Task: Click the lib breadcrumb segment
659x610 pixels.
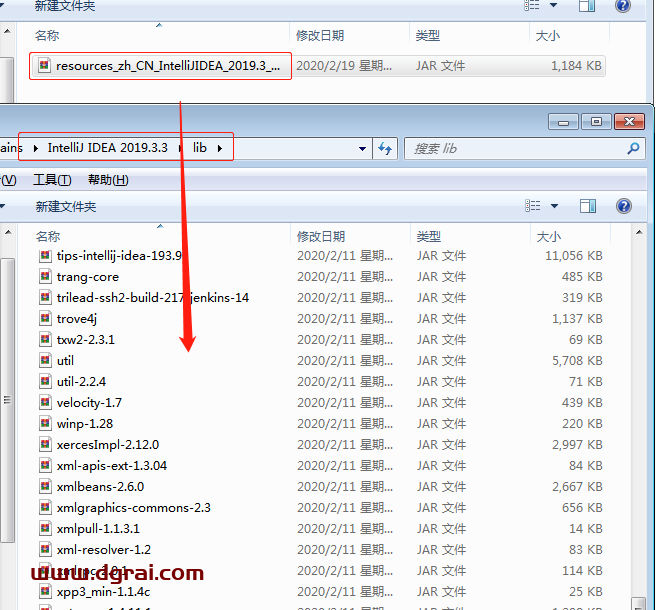Action: coord(200,148)
